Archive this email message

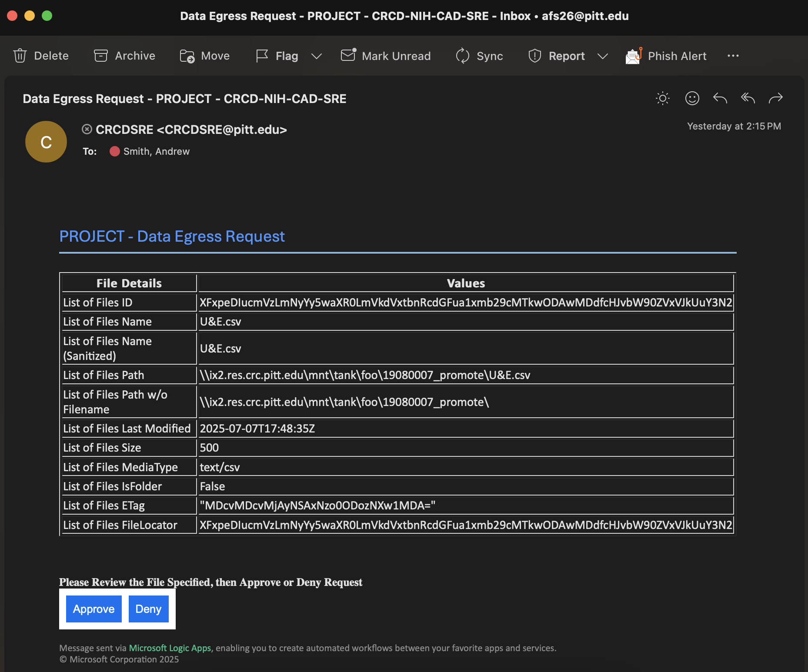coord(124,56)
